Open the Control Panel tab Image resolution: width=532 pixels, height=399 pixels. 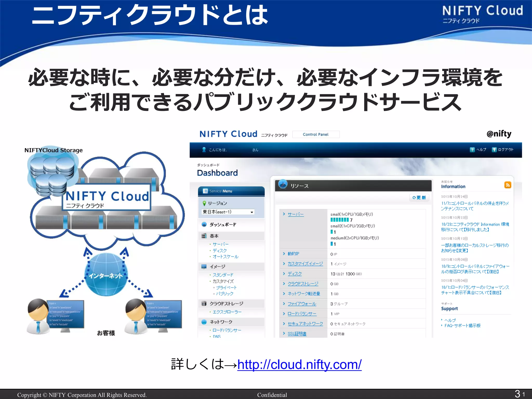[316, 134]
